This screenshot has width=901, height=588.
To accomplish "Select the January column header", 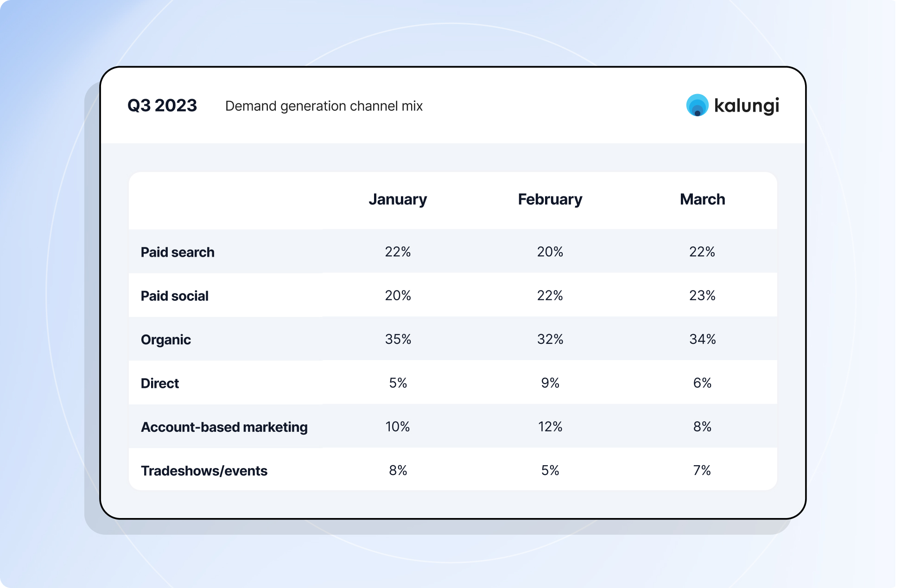I will coord(398,199).
